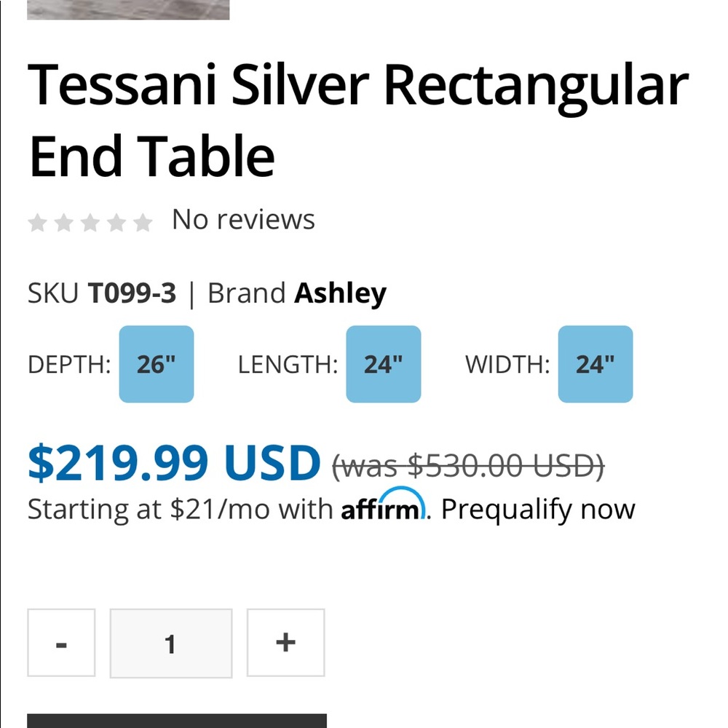The width and height of the screenshot is (728, 728).
Task: Click the brand name Ashley
Action: pyautogui.click(x=340, y=293)
